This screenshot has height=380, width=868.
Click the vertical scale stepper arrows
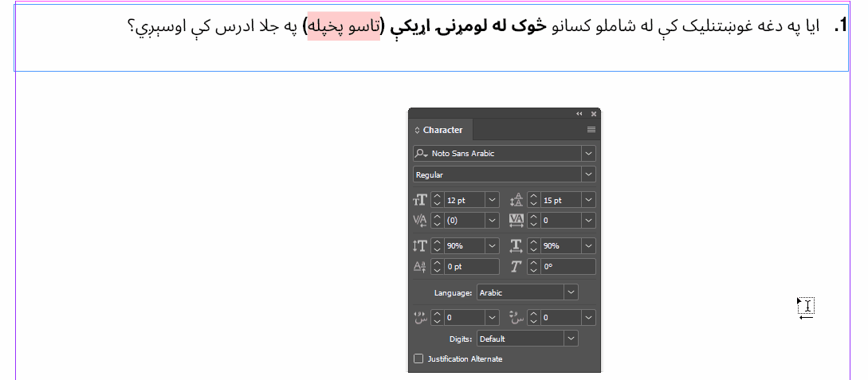pyautogui.click(x=438, y=245)
